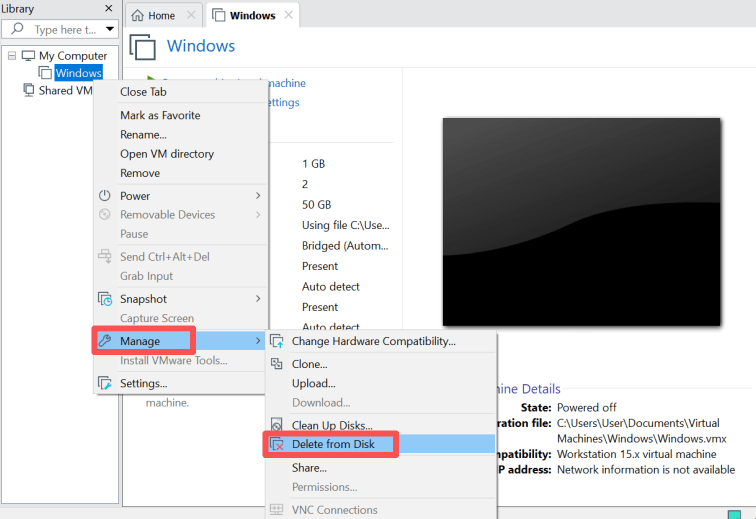Select Mark as Favorite
Viewport: 756px width, 519px height.
click(x=180, y=115)
